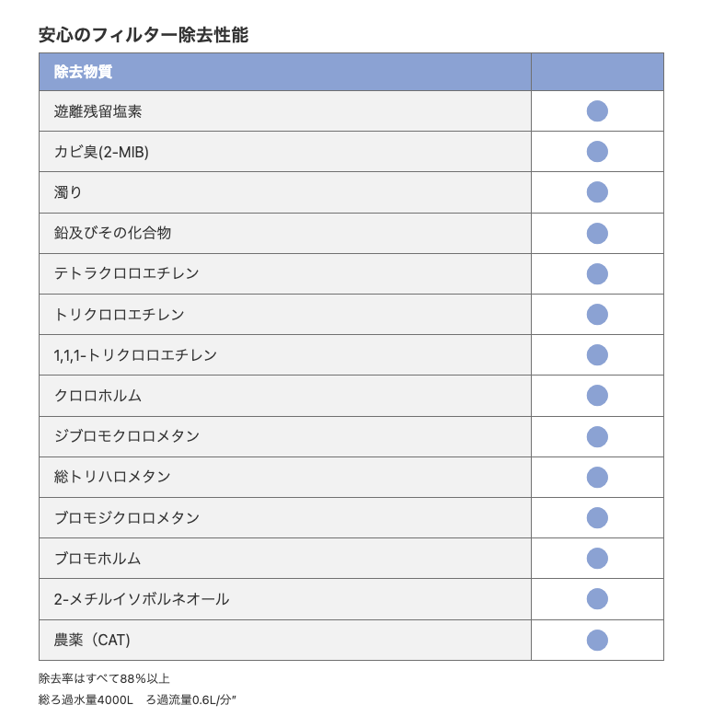Click the ブロモジクロロメタン row label
This screenshot has width=713, height=728.
click(x=127, y=517)
